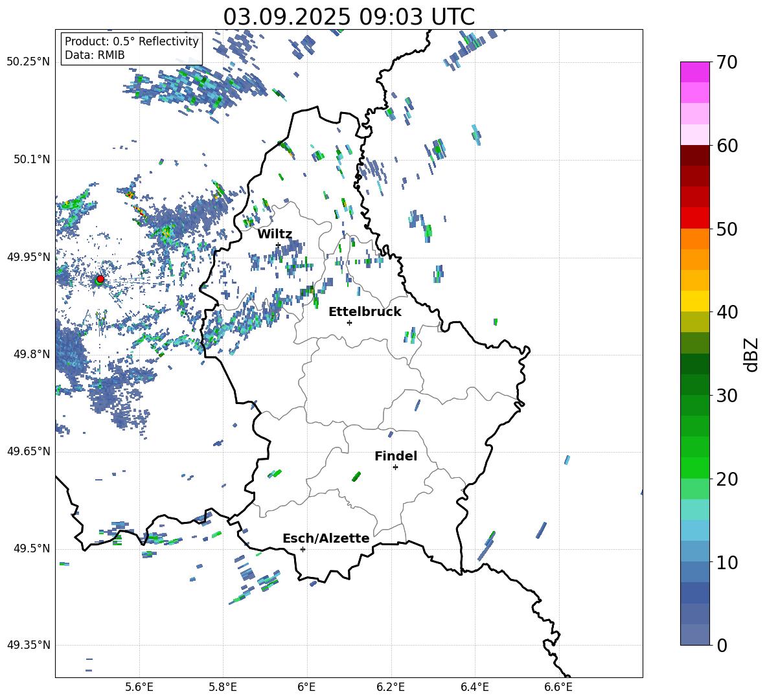The height and width of the screenshot is (700, 767).
Task: Click the 49.65°N latitude label
Action: pyautogui.click(x=29, y=451)
